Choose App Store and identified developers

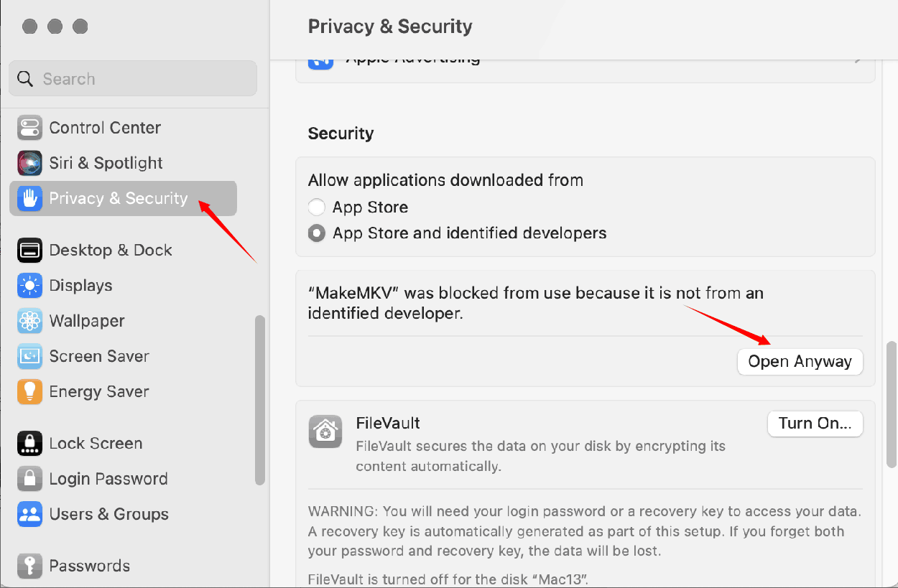point(317,233)
